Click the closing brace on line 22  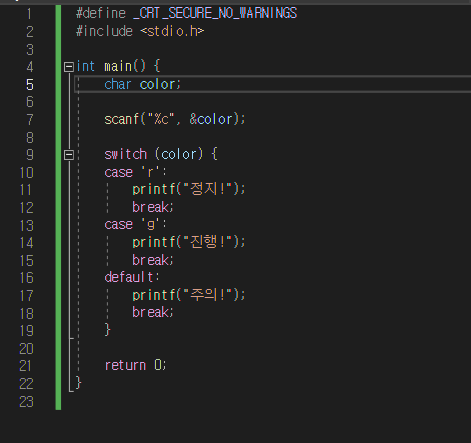pos(79,383)
